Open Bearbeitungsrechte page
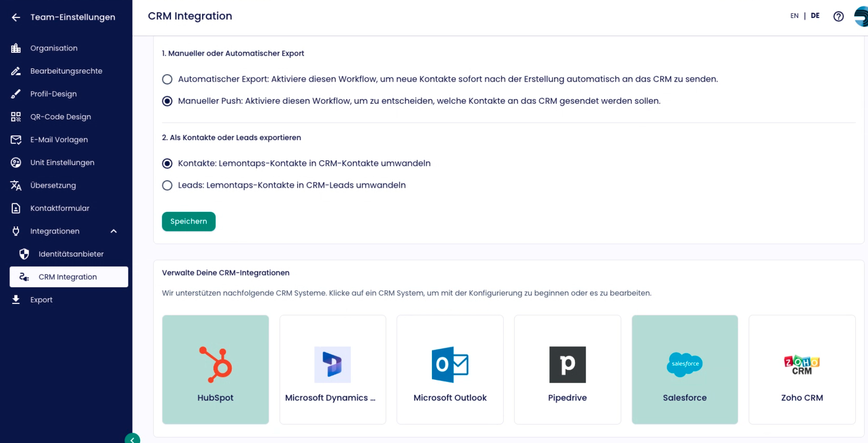Image resolution: width=868 pixels, height=443 pixels. [66, 71]
